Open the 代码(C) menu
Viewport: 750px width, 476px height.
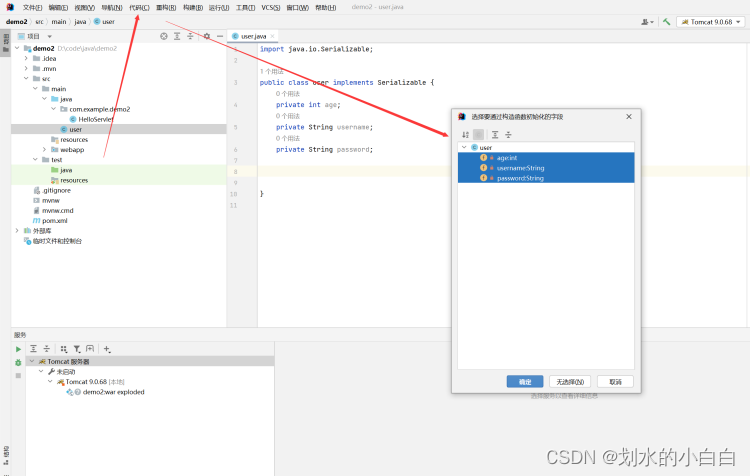tap(139, 8)
